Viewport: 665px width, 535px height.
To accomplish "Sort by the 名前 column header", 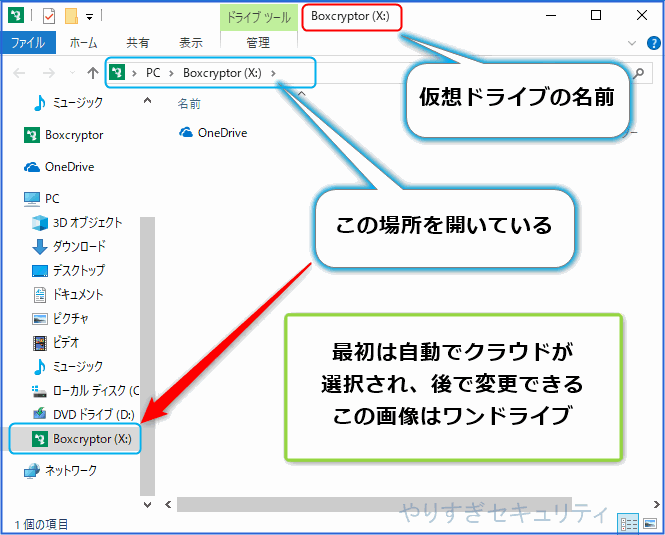I will [x=189, y=104].
